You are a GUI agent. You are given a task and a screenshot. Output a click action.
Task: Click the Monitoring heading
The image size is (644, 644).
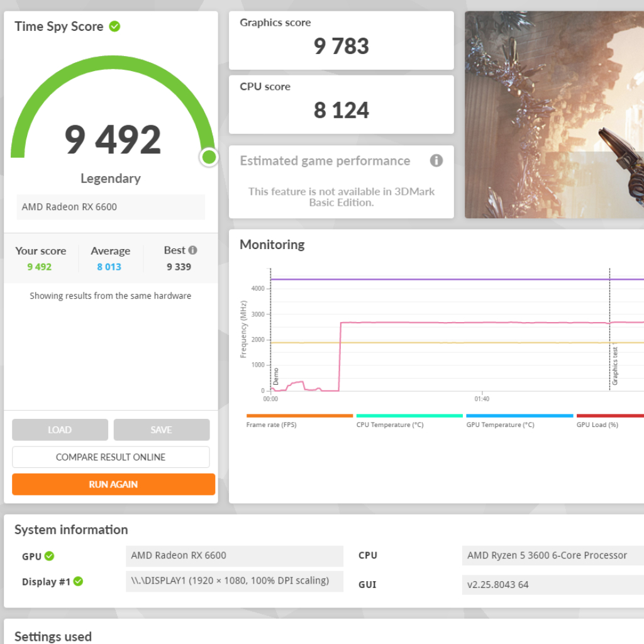coord(272,245)
